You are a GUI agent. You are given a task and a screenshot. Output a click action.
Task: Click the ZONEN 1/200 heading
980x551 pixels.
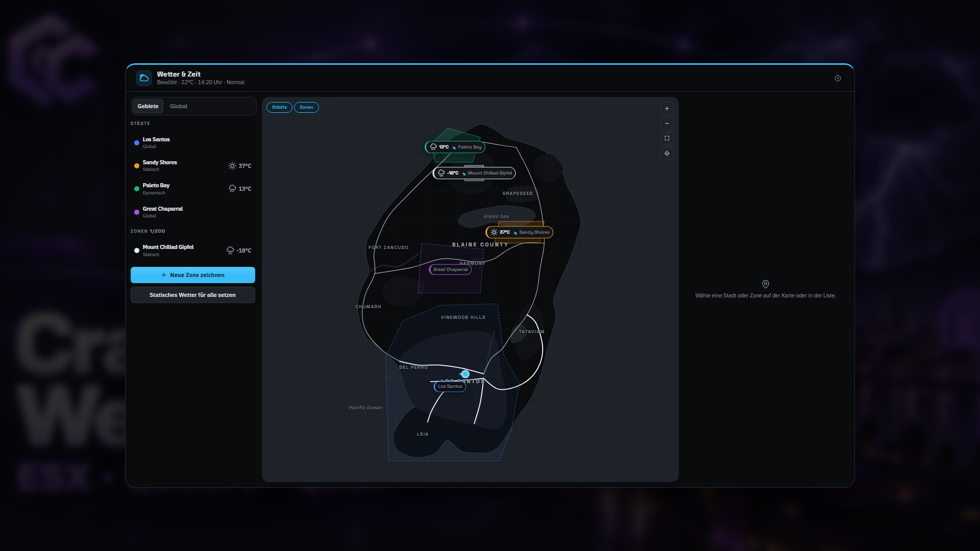click(148, 231)
